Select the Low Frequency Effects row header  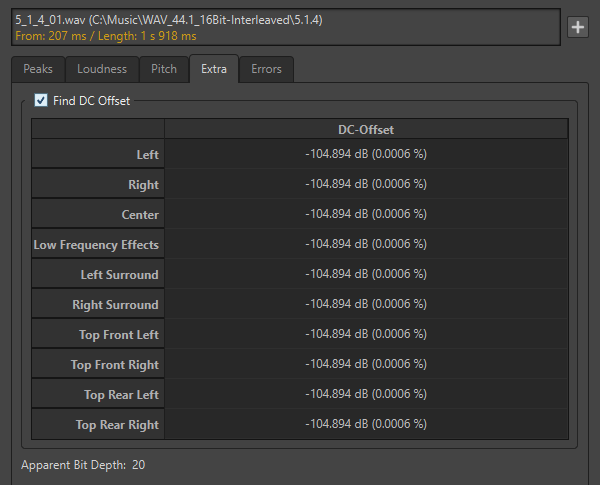tap(98, 245)
